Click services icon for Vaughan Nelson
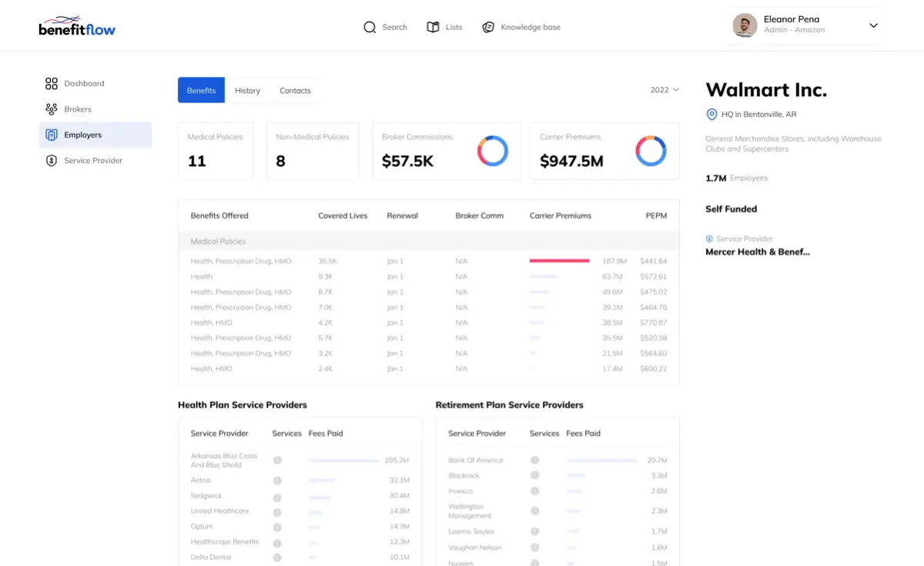 tap(534, 548)
